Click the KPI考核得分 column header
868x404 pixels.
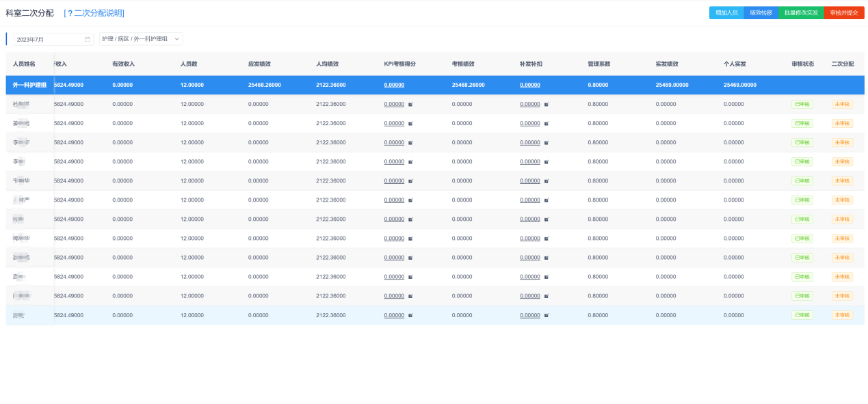tap(399, 64)
